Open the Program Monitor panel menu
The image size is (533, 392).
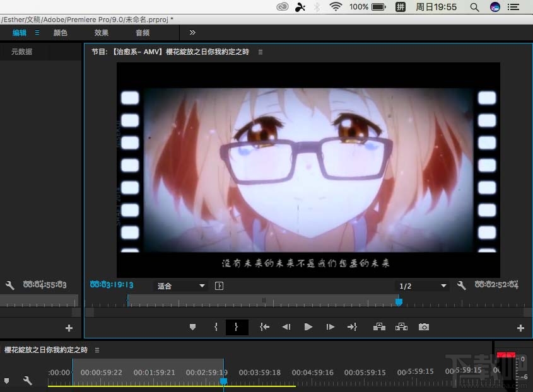260,53
